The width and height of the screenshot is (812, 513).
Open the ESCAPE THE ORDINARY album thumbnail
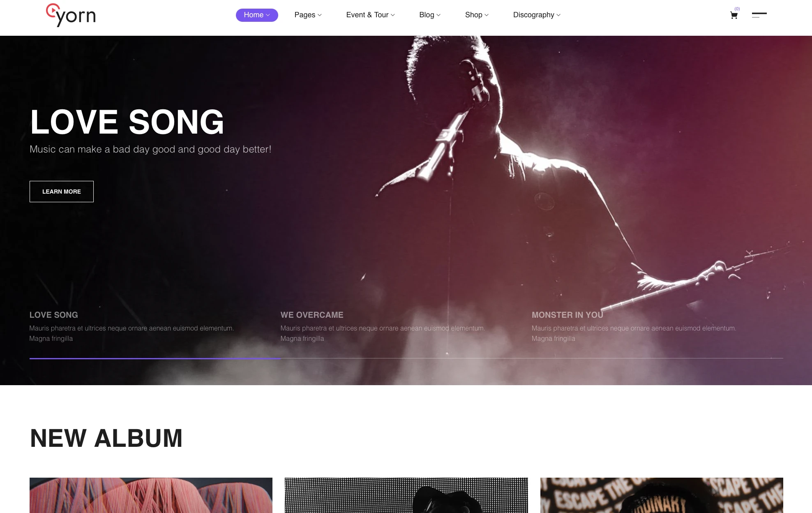(x=662, y=495)
